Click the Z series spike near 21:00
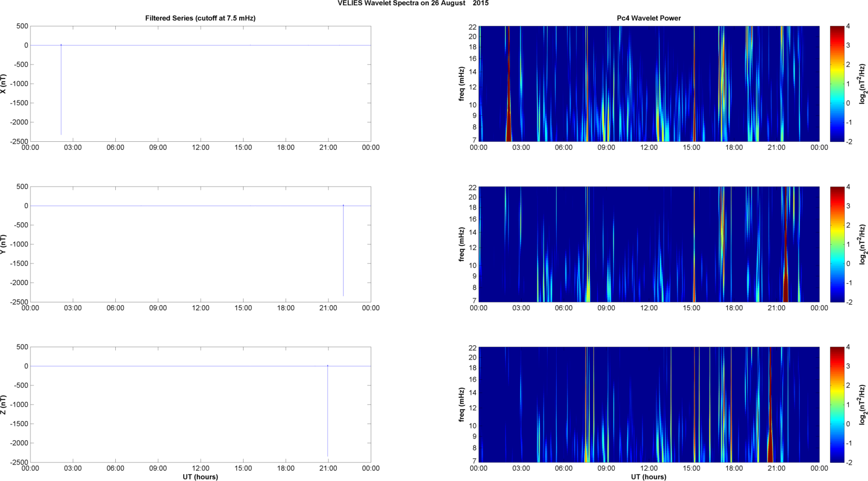The height and width of the screenshot is (481, 868). tap(328, 411)
